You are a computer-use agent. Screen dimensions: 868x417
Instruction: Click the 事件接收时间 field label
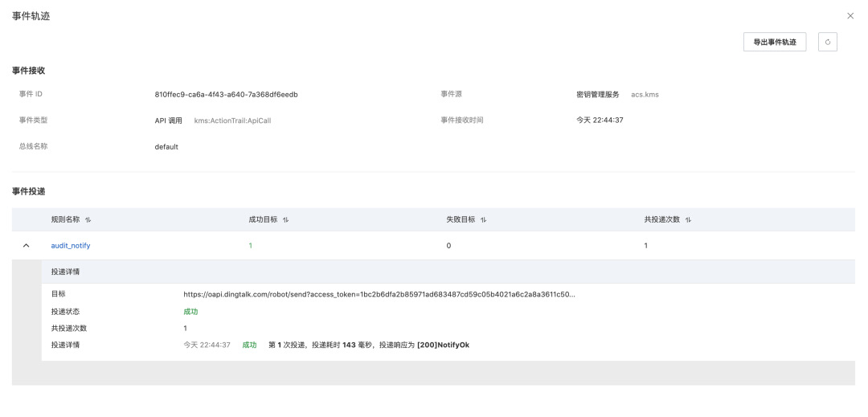pyautogui.click(x=461, y=120)
